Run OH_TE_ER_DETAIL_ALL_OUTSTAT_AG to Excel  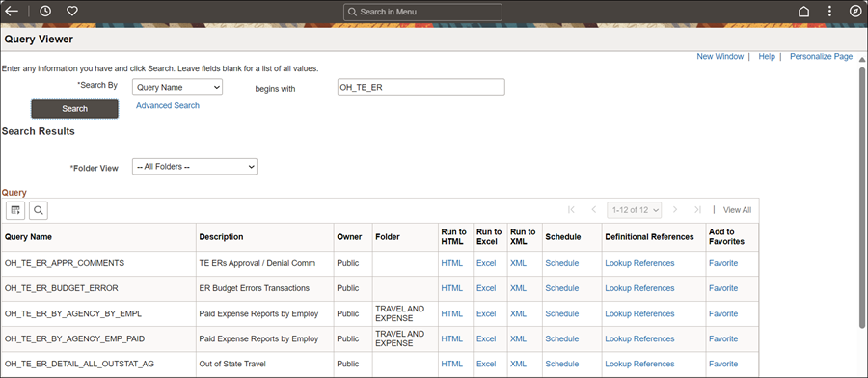(x=486, y=364)
